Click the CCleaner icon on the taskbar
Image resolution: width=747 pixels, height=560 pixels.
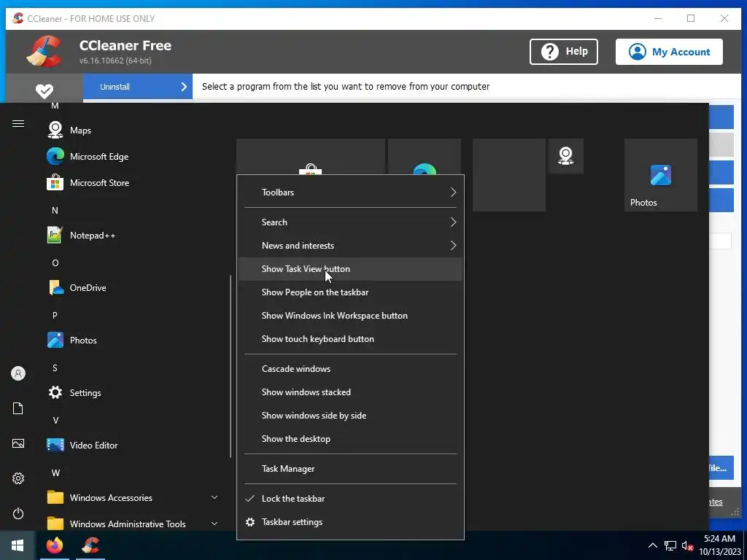tap(90, 545)
